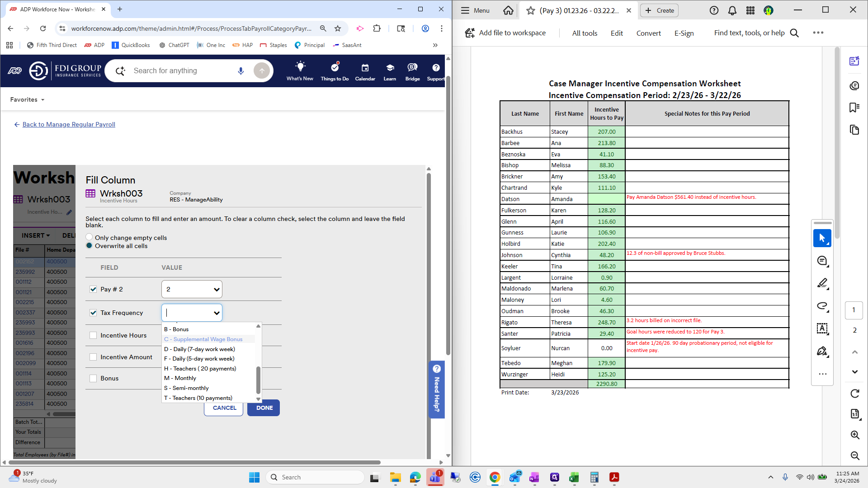This screenshot has width=868, height=488.
Task: Select M - Monthly from the Tax Frequency list
Action: click(180, 378)
